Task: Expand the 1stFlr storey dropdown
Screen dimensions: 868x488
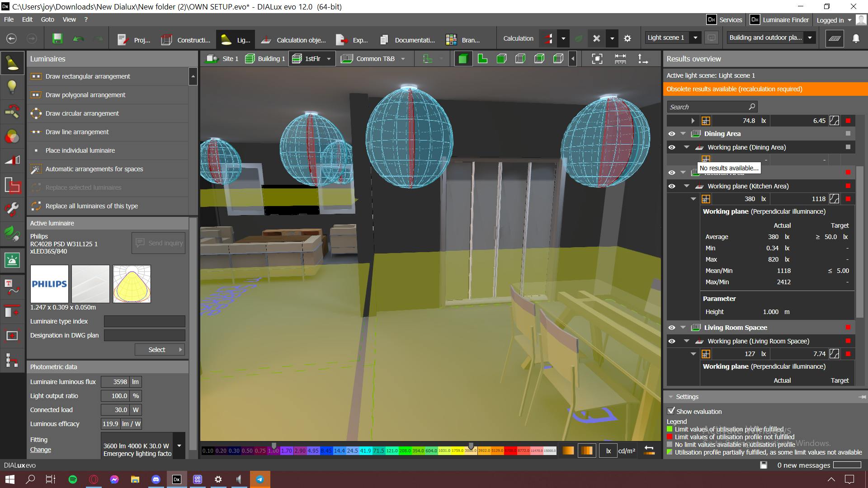Action: click(329, 59)
